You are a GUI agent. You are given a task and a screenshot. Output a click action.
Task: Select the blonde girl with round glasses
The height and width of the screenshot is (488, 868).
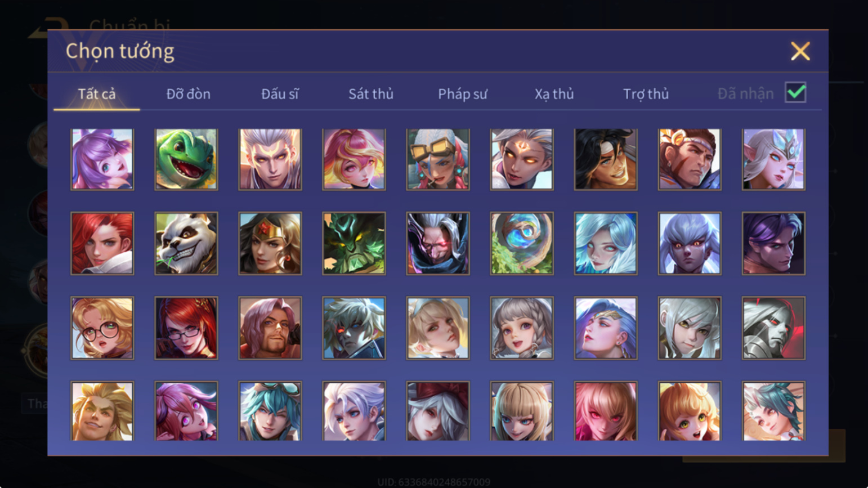[102, 328]
